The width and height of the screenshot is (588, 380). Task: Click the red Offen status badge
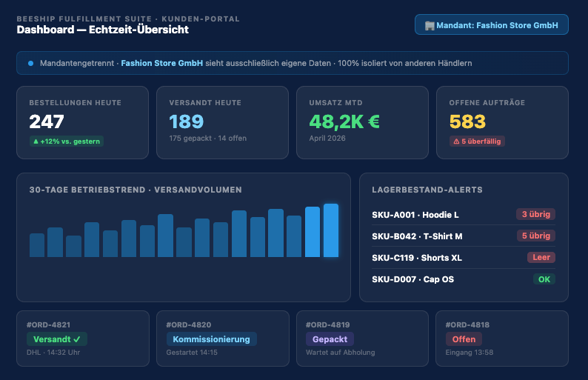(463, 339)
